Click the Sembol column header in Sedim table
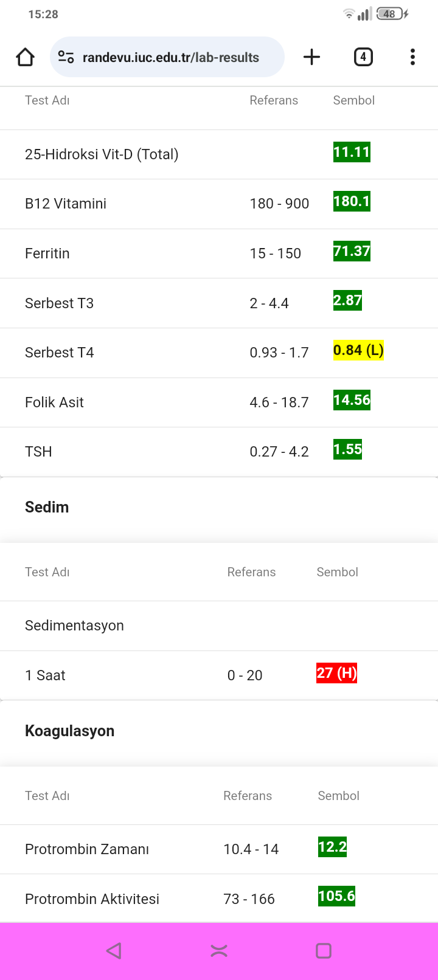 point(337,572)
